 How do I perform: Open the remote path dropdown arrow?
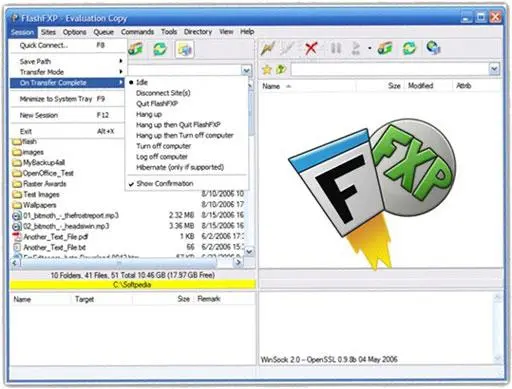[x=494, y=69]
